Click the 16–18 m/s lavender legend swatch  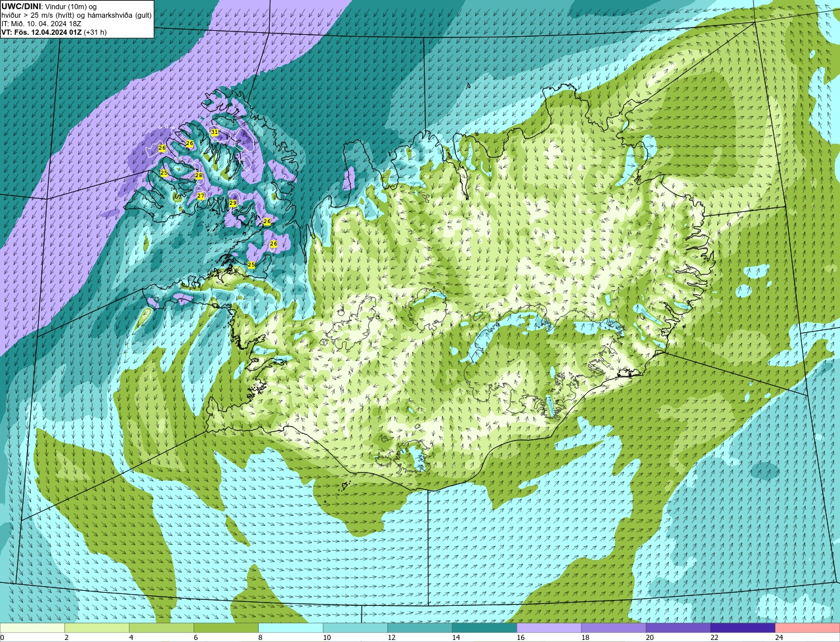tap(549, 628)
